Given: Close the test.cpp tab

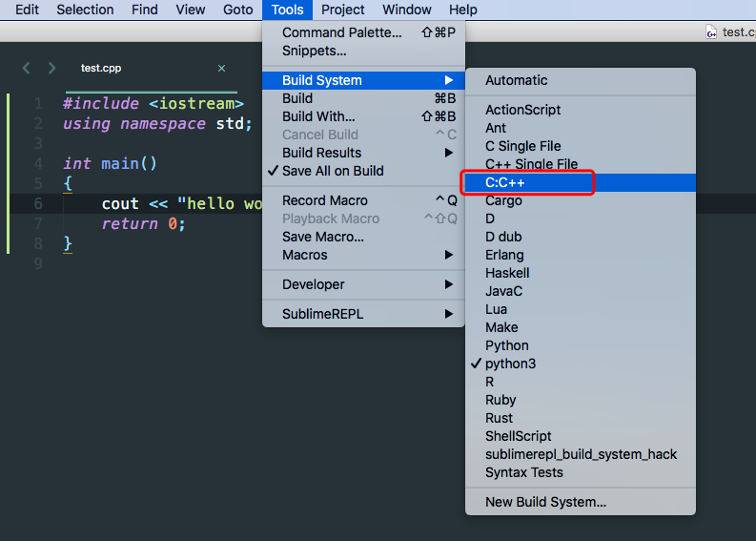Looking at the screenshot, I should pos(221,68).
